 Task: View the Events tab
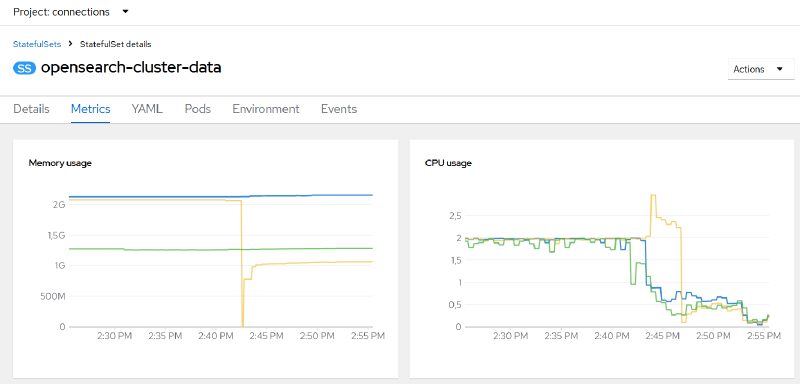pos(339,109)
